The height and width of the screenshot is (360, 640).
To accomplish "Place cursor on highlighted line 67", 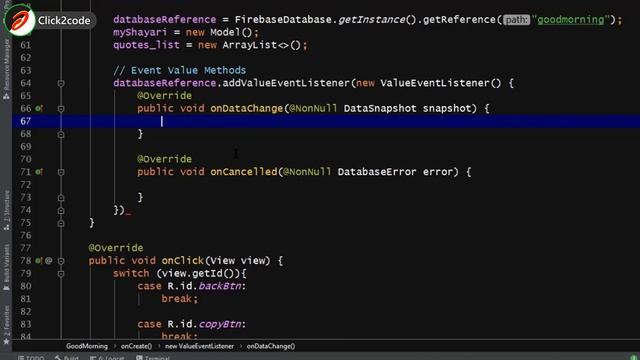I will (326, 121).
